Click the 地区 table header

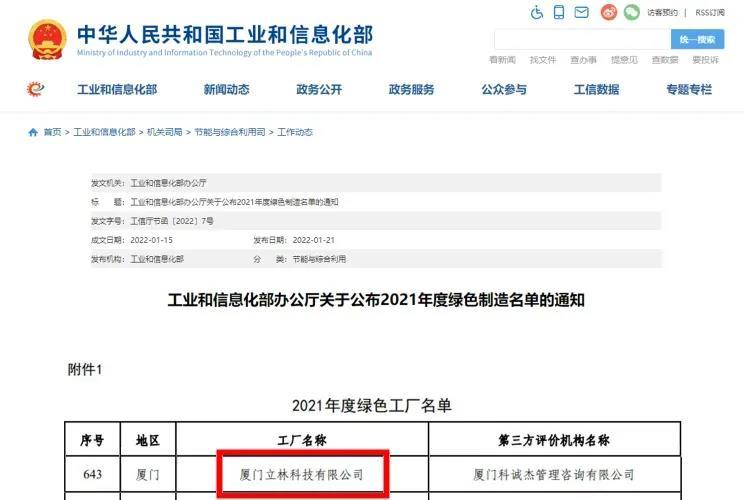point(148,440)
